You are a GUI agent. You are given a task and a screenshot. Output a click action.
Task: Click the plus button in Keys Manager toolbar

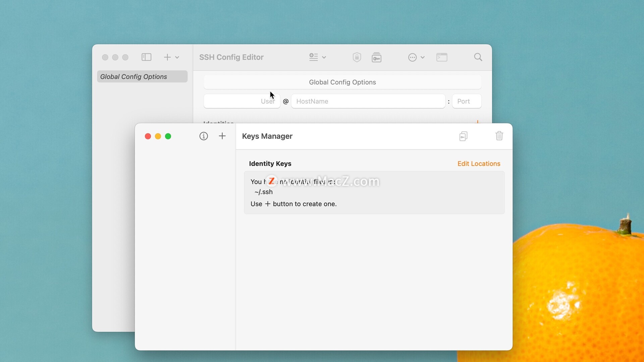tap(222, 136)
